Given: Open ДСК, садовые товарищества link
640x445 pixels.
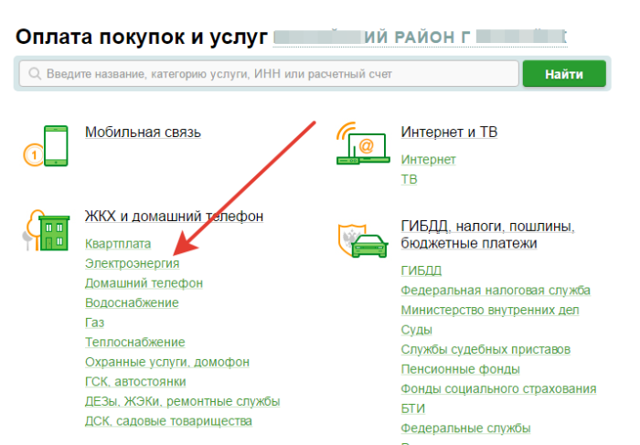Looking at the screenshot, I should pos(169,421).
